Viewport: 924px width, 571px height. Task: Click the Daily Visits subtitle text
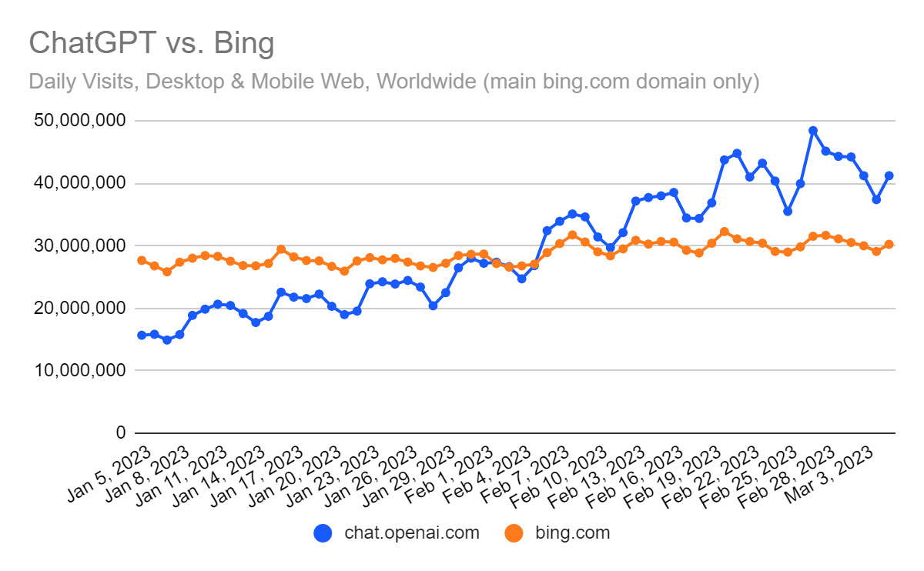[x=394, y=82]
